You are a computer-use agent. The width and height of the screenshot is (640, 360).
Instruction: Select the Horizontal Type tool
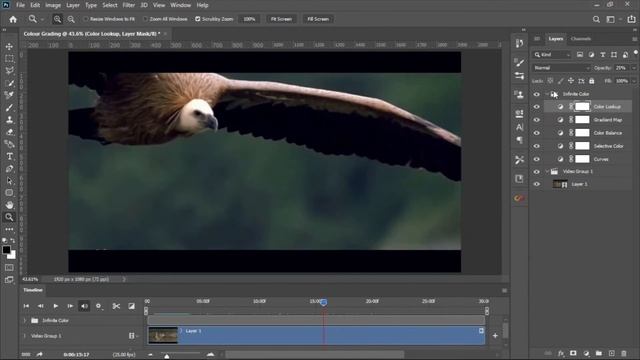pos(9,156)
